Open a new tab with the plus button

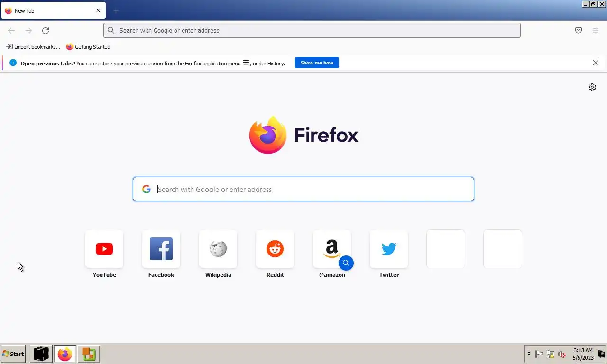116,10
